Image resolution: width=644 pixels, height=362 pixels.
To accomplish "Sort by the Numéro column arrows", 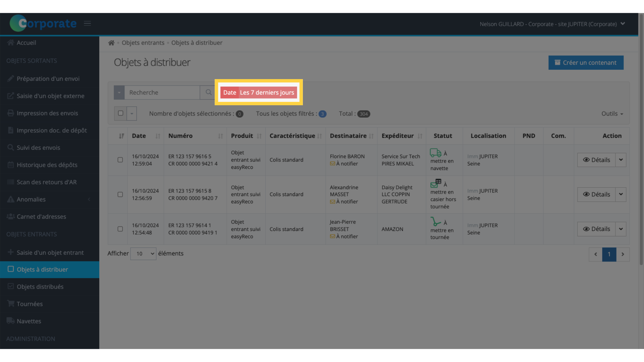I will pos(220,136).
